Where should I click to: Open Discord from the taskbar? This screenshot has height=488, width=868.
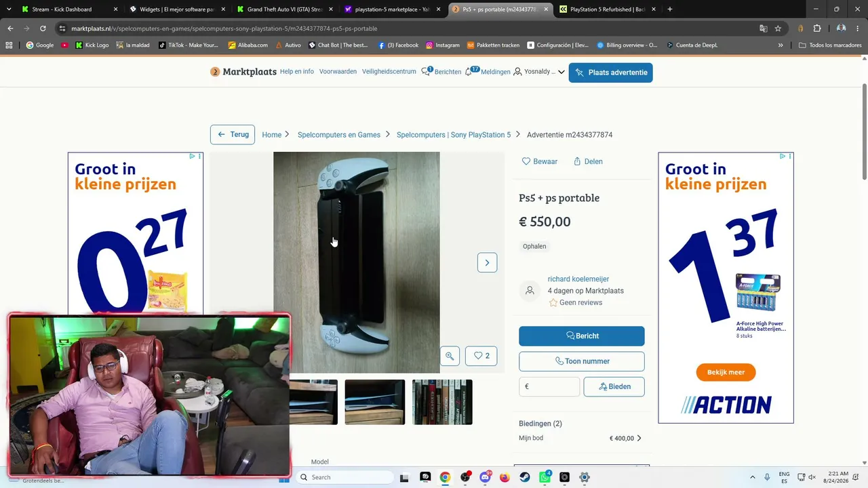click(x=485, y=477)
